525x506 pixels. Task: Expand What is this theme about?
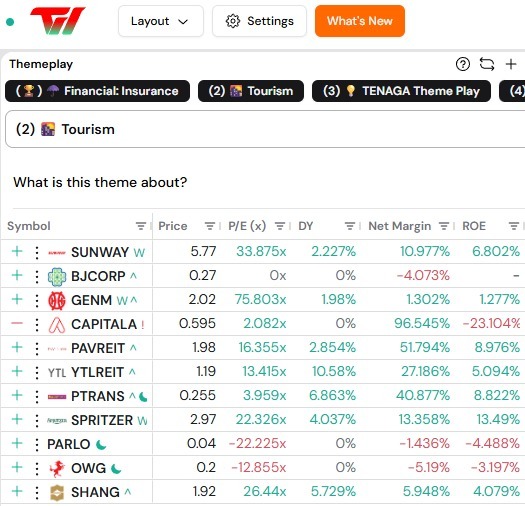pyautogui.click(x=100, y=183)
